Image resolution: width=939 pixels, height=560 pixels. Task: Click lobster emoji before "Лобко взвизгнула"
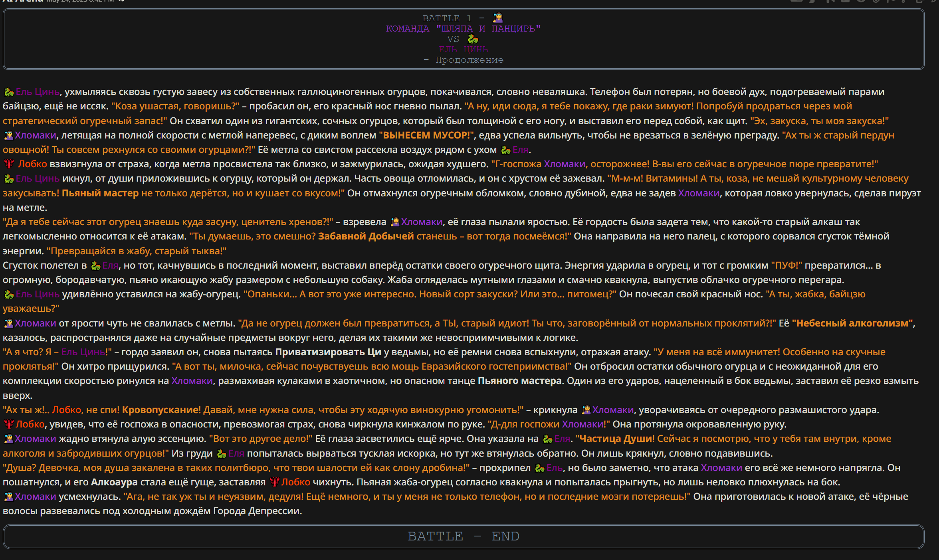tap(8, 164)
